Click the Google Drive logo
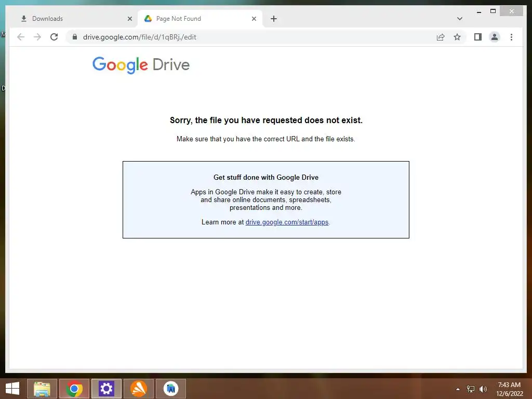The image size is (532, 399). click(x=141, y=65)
